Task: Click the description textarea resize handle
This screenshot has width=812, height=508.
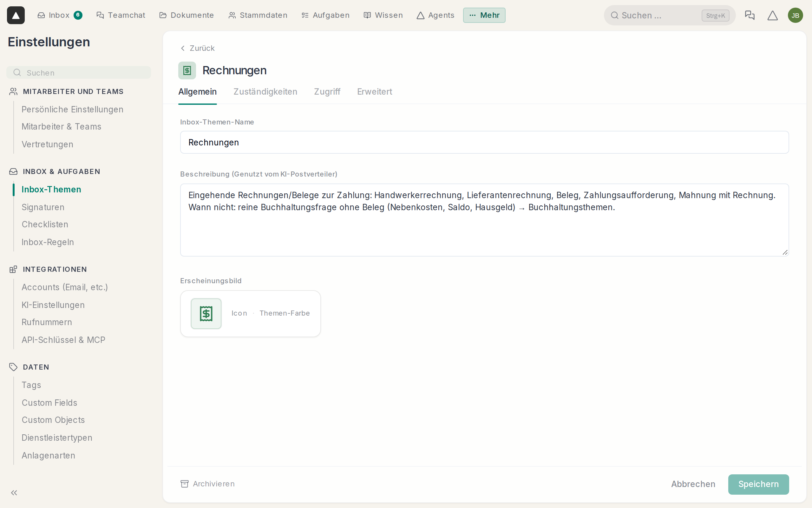Action: [785, 252]
